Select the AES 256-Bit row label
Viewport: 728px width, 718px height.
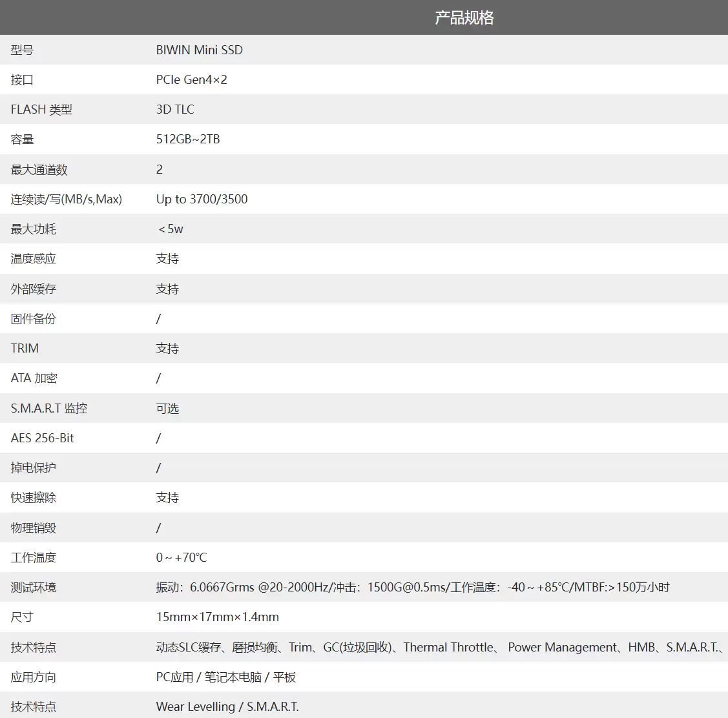point(42,438)
